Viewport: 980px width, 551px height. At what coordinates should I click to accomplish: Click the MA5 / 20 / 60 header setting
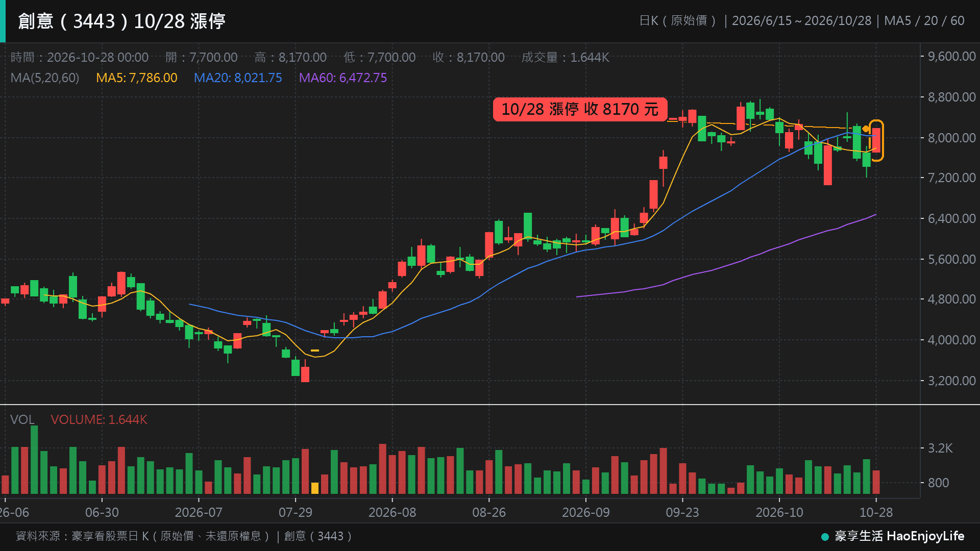pyautogui.click(x=924, y=21)
